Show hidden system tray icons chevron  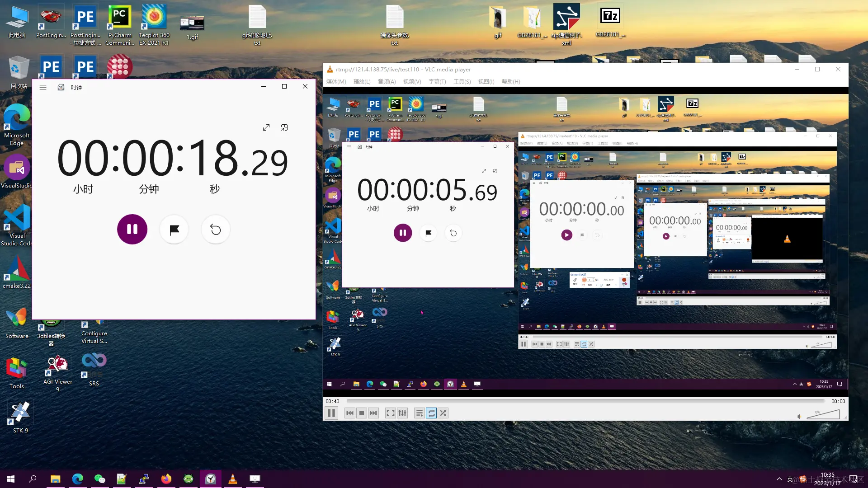(779, 479)
